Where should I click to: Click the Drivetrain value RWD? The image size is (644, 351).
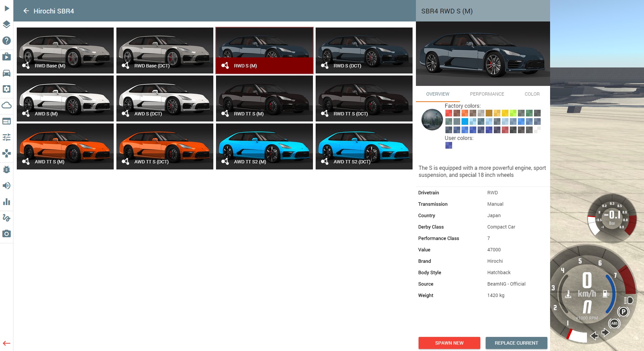point(492,193)
